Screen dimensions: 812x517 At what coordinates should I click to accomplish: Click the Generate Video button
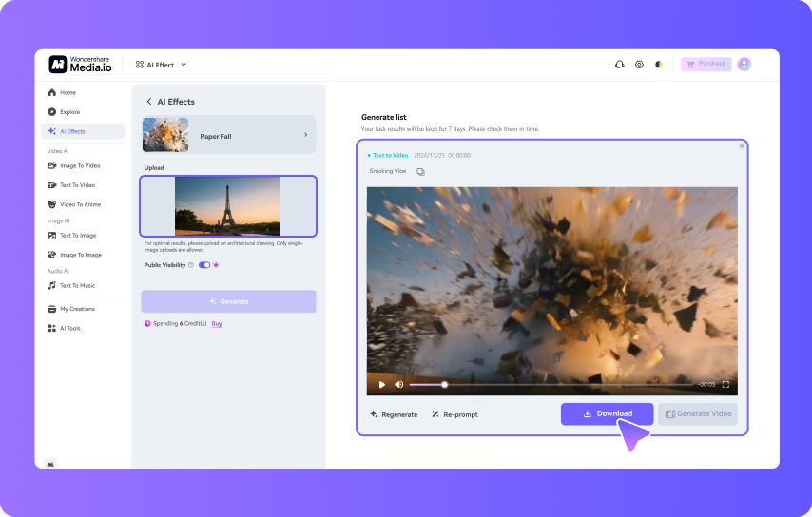[698, 414]
